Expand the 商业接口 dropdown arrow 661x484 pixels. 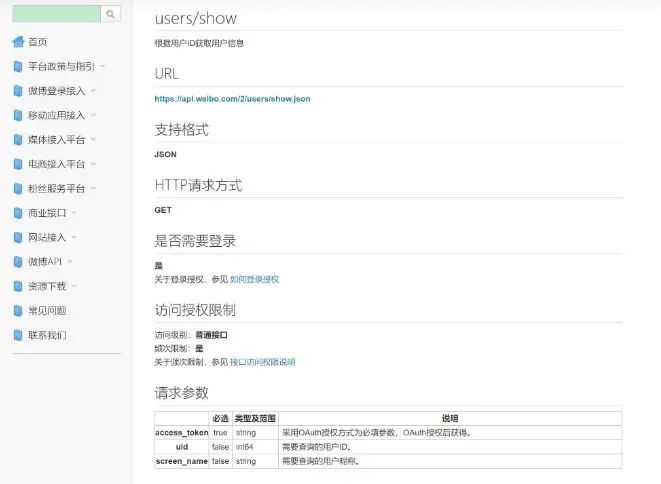tap(74, 213)
